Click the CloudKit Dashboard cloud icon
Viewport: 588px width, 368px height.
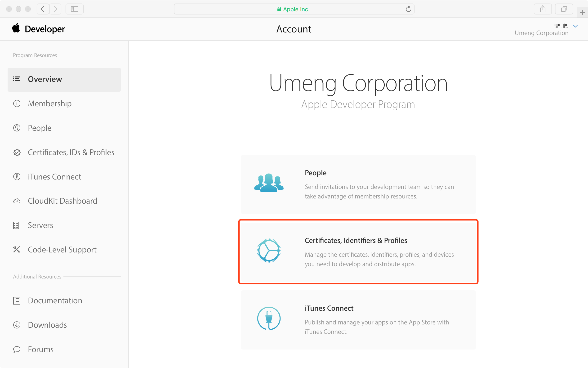coord(17,201)
